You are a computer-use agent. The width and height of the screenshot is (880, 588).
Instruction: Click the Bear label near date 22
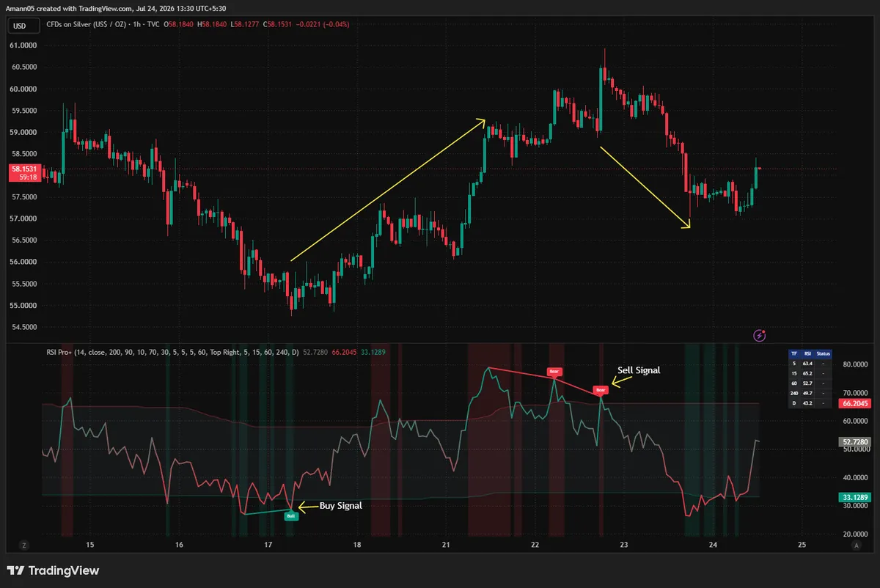point(553,372)
